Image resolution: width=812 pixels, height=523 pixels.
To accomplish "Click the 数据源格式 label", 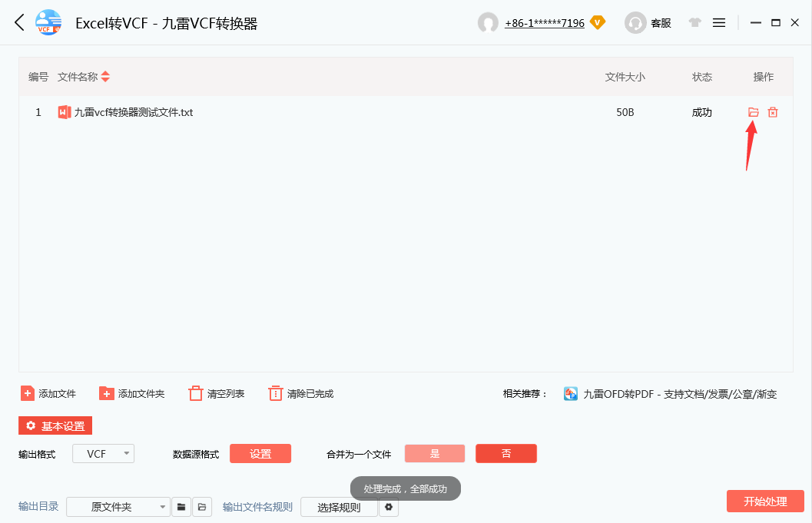I will [x=196, y=454].
